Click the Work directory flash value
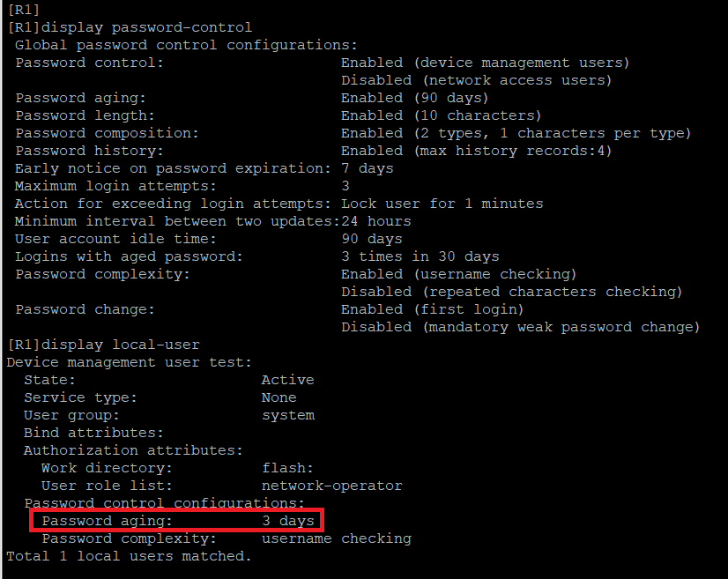The height and width of the screenshot is (579, 728). 287,468
